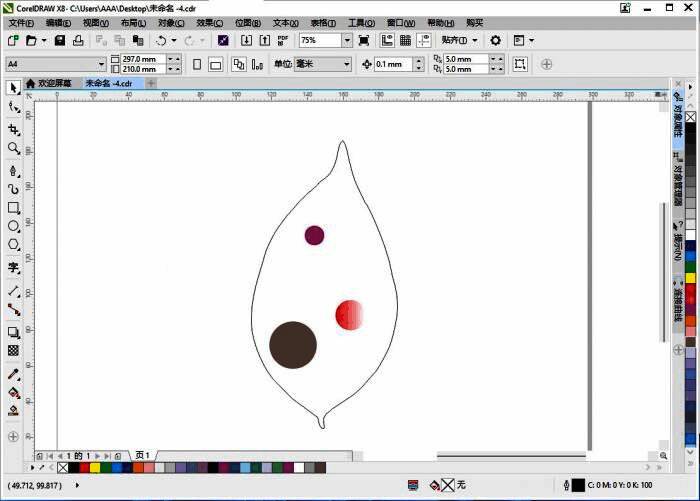The width and height of the screenshot is (700, 501).
Task: Open the Options gear icon
Action: 495,41
